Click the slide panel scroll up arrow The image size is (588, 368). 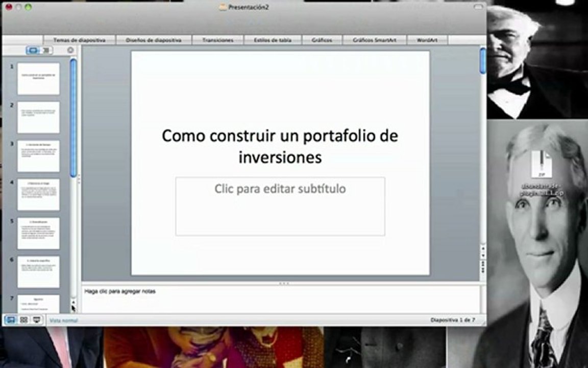(73, 302)
